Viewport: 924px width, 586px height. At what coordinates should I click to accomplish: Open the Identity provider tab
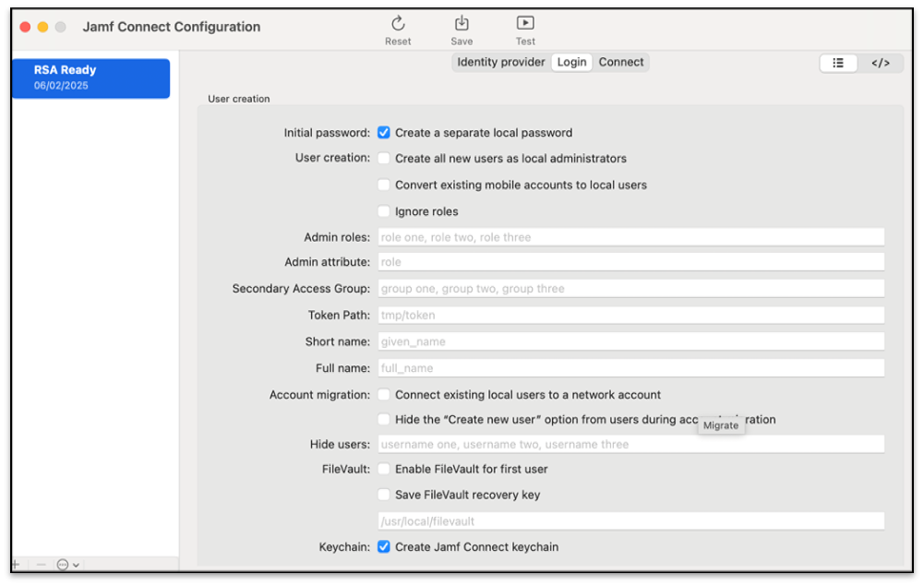pos(501,63)
